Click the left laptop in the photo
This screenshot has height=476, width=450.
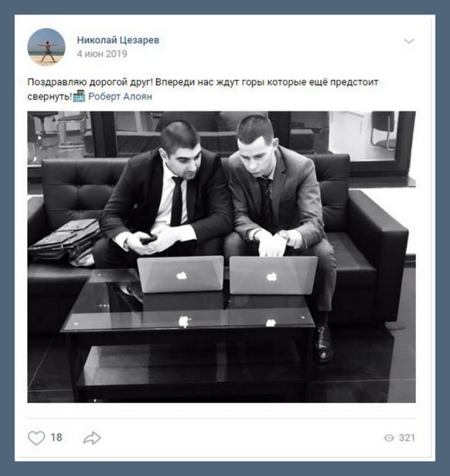pos(181,274)
